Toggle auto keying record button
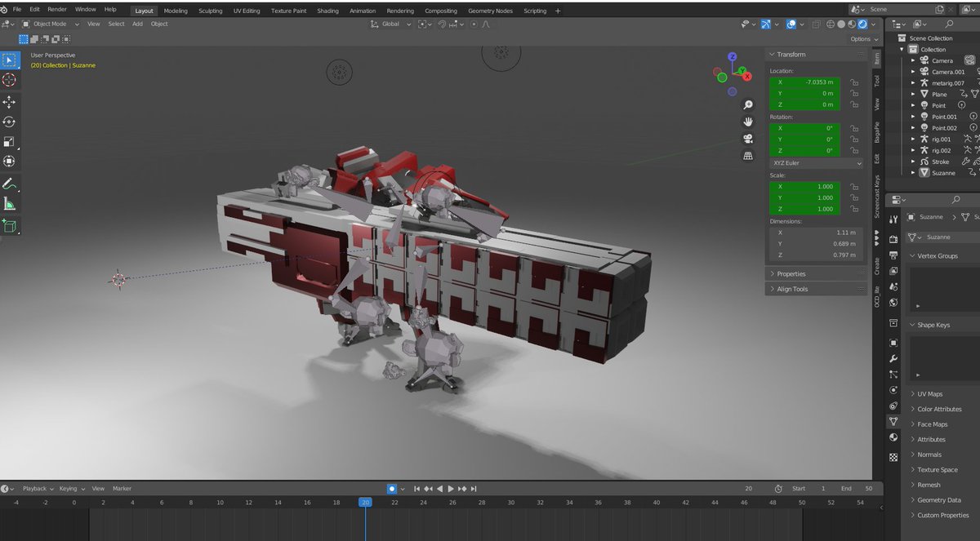 [x=391, y=489]
